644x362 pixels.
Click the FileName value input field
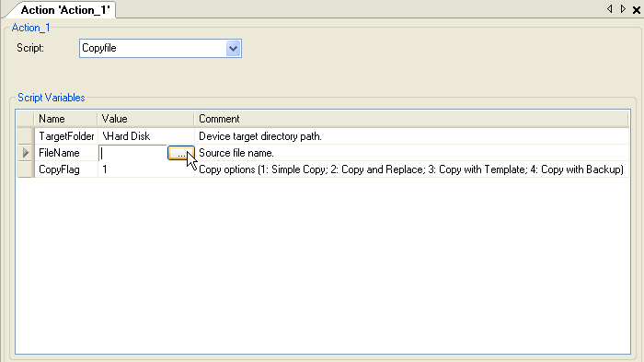[132, 153]
